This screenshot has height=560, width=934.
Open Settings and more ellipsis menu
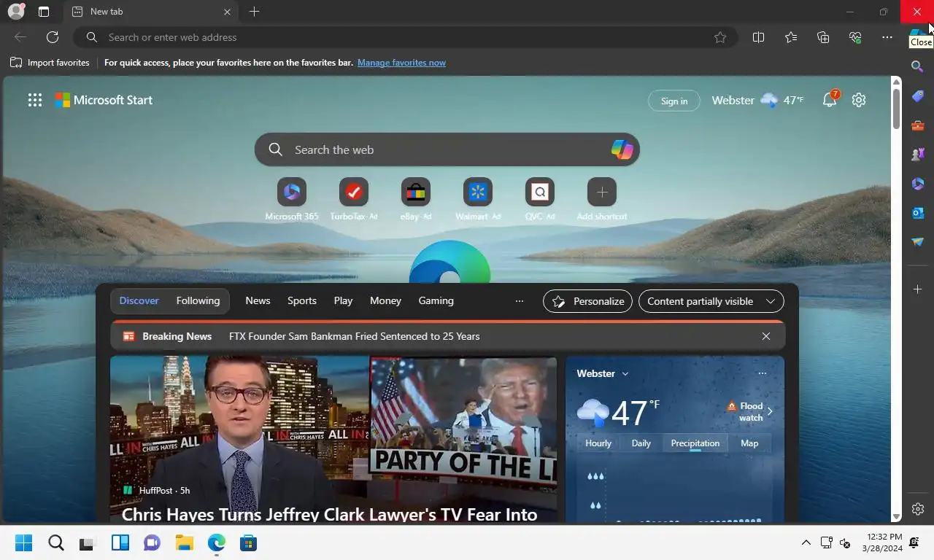[887, 37]
